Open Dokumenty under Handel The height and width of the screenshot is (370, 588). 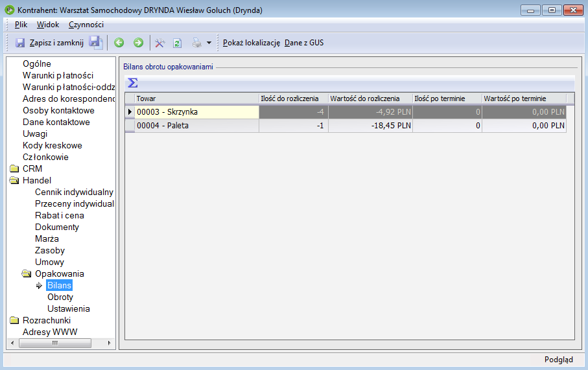click(x=57, y=227)
